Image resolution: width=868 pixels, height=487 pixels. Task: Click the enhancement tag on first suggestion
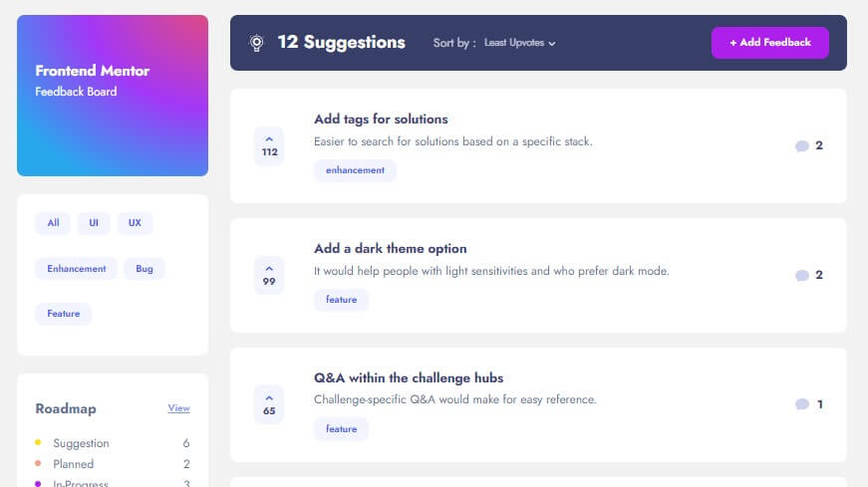(x=355, y=170)
